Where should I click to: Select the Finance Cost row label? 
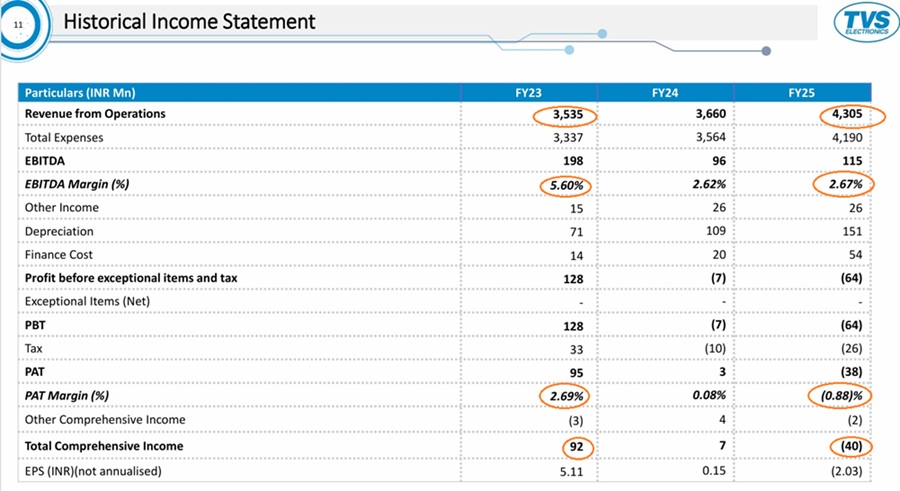(x=58, y=254)
